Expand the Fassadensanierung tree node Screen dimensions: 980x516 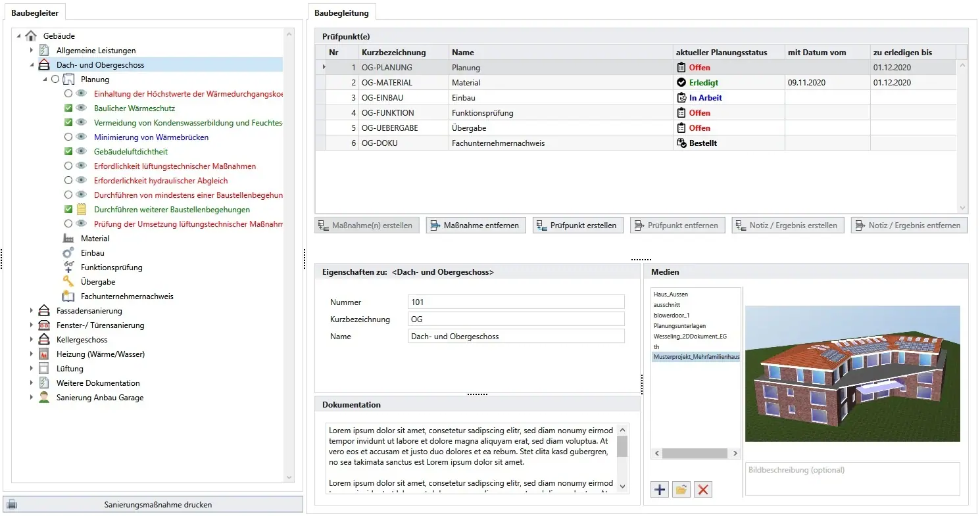31,311
